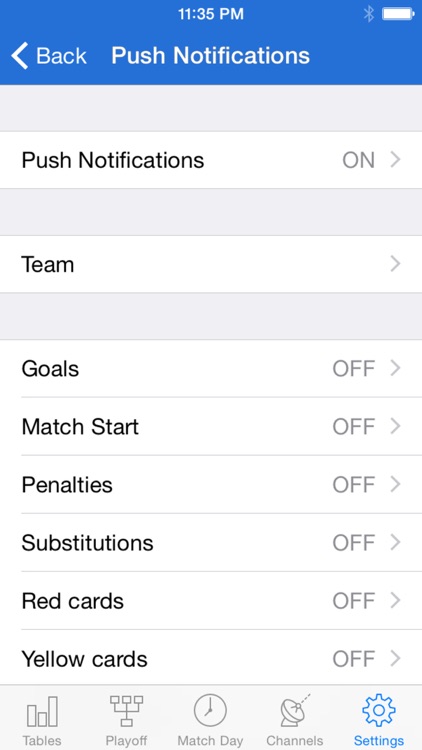Expand the Substitutions row chevron

pyautogui.click(x=395, y=542)
